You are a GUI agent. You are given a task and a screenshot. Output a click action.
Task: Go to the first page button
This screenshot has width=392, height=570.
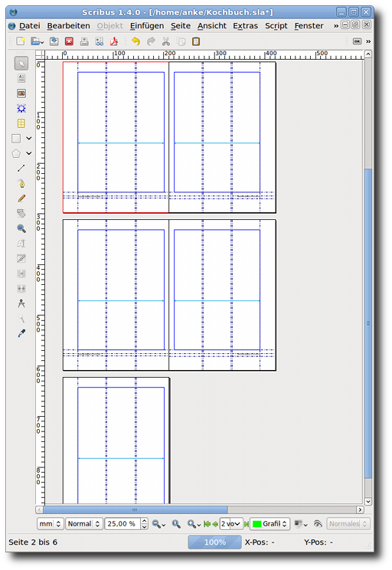pyautogui.click(x=207, y=524)
